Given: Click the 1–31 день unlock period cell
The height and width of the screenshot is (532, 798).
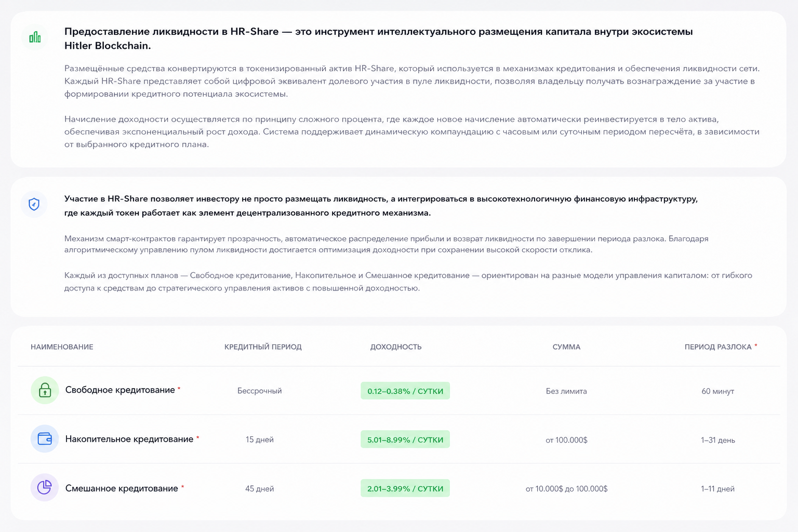Looking at the screenshot, I should click(x=718, y=440).
